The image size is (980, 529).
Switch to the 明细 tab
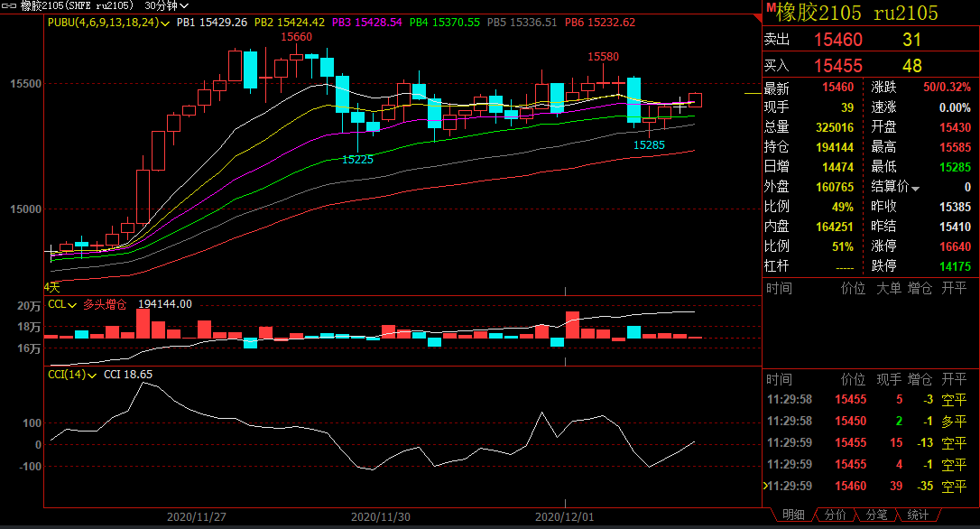click(x=793, y=515)
